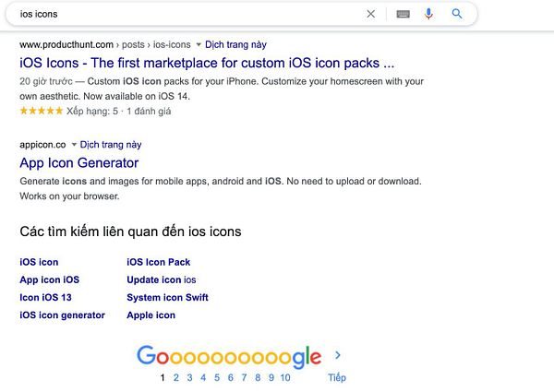Start voice search with the microphone icon
The image size is (554, 392).
(x=428, y=14)
